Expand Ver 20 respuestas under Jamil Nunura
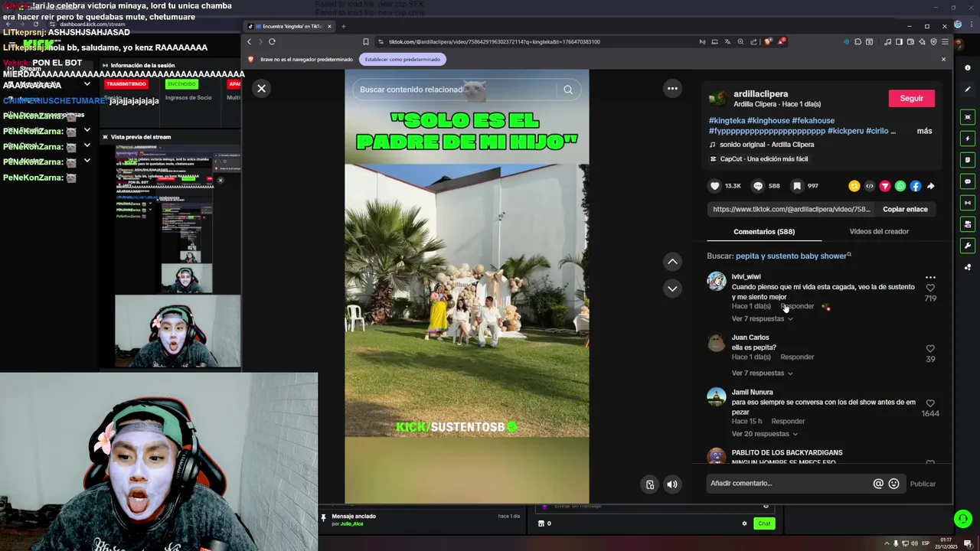 (x=764, y=434)
